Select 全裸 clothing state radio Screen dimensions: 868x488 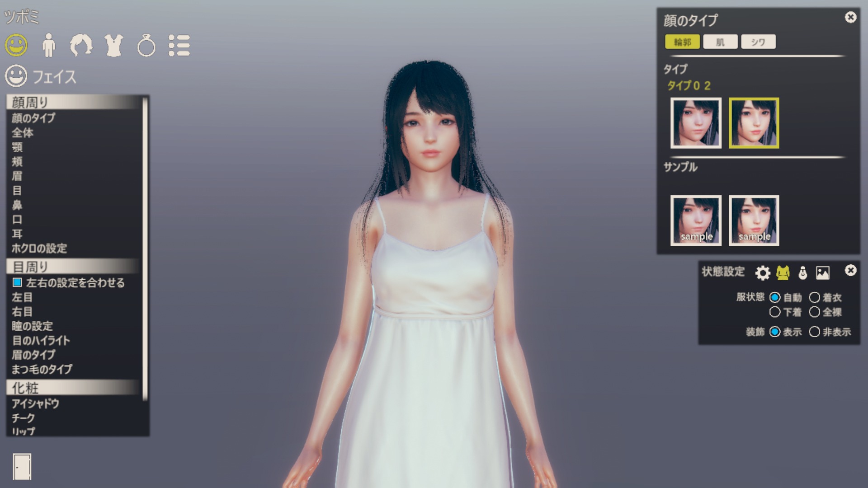point(814,312)
